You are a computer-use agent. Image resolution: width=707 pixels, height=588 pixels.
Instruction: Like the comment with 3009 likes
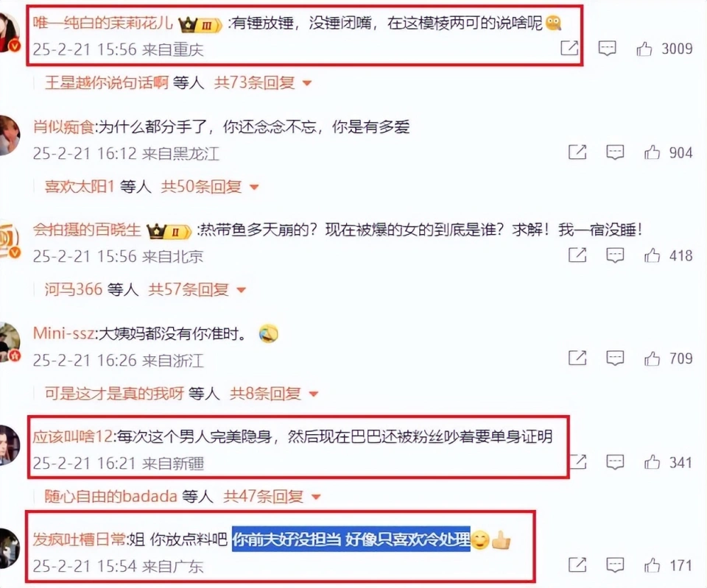(644, 49)
